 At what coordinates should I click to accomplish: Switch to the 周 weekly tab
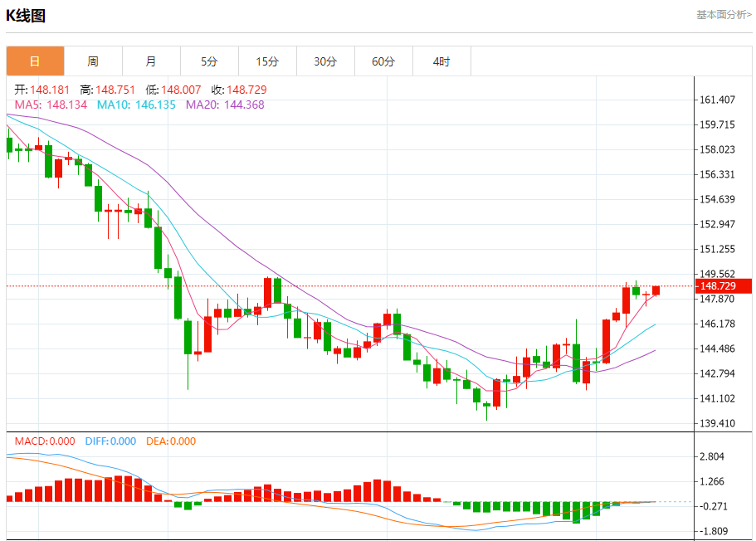point(93,61)
